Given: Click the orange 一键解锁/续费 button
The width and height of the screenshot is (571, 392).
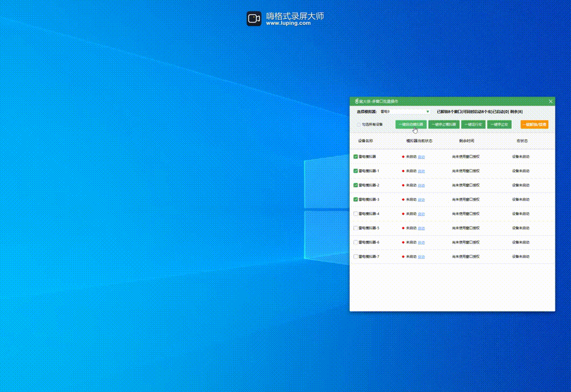Looking at the screenshot, I should tap(534, 124).
